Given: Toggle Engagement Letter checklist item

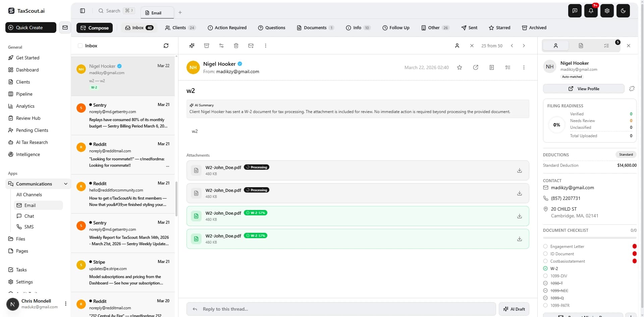Looking at the screenshot, I should pyautogui.click(x=545, y=246).
